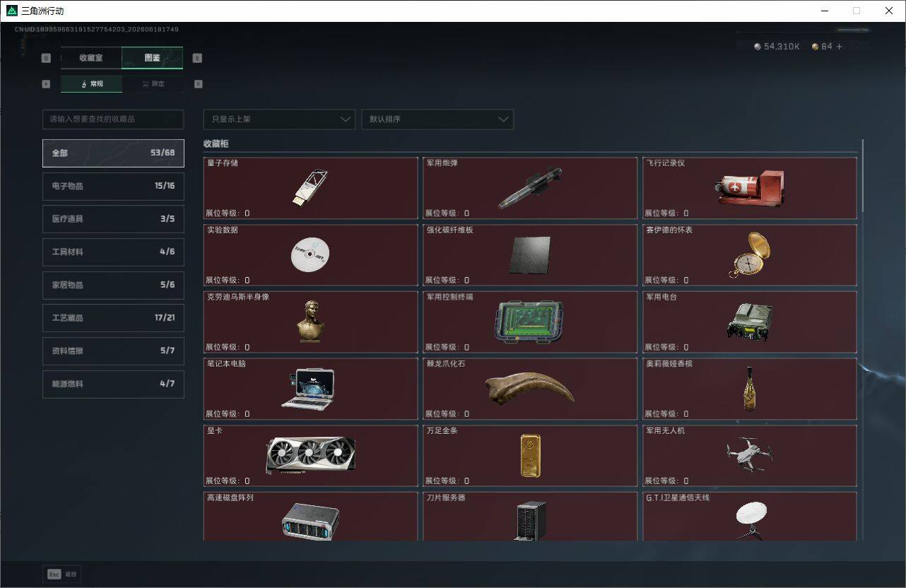Select the 显卡 graphics card icon
This screenshot has width=906, height=588.
coord(310,455)
